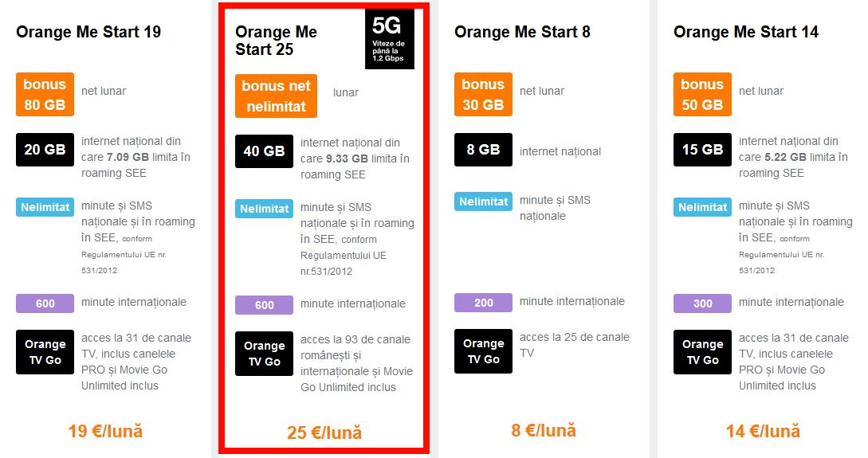Click the 'bonus 50 GB' orange badge
The image size is (868, 458).
point(702,94)
